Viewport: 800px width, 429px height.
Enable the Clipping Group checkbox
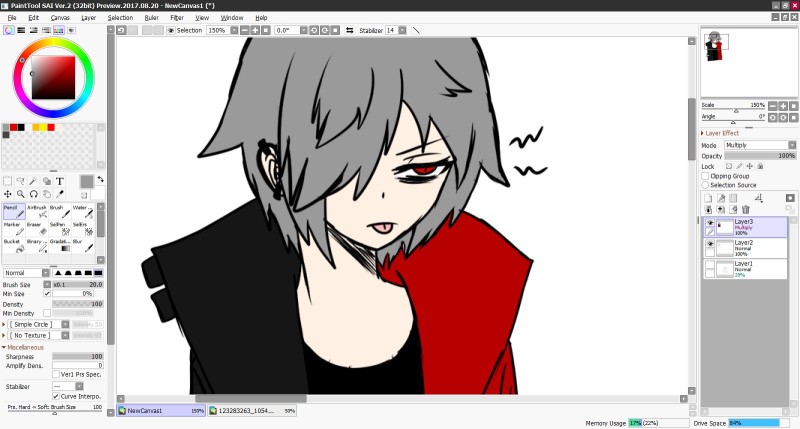point(706,176)
